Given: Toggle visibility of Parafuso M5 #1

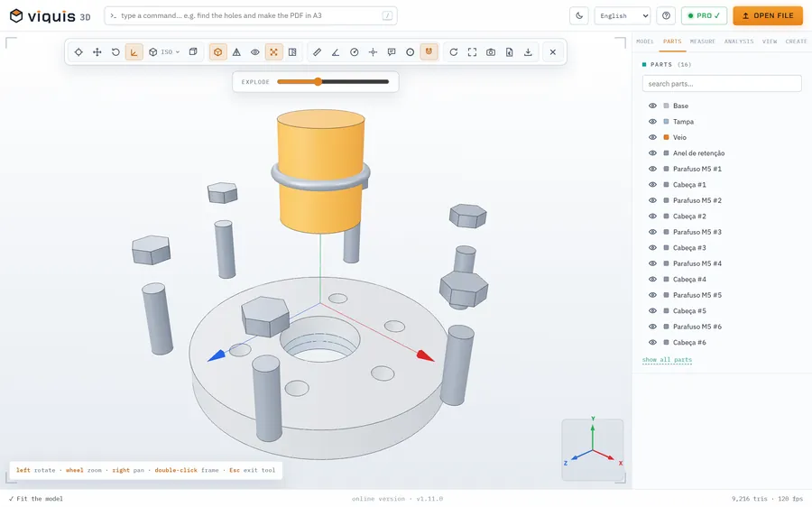Looking at the screenshot, I should pyautogui.click(x=652, y=169).
